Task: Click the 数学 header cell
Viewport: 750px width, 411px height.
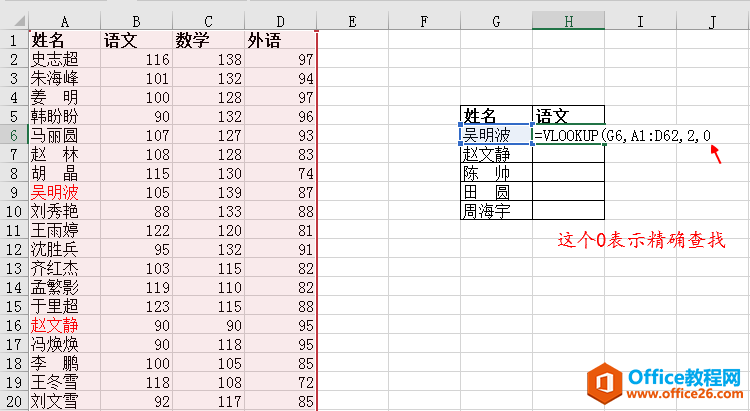Action: click(209, 40)
